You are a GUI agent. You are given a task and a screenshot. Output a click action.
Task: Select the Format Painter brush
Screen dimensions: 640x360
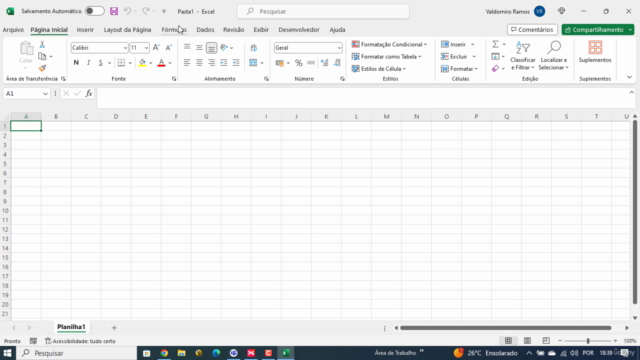pyautogui.click(x=42, y=68)
